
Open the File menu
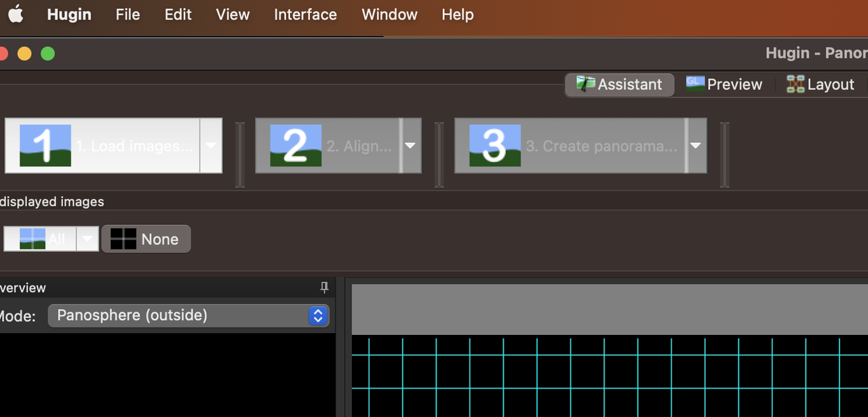(127, 14)
